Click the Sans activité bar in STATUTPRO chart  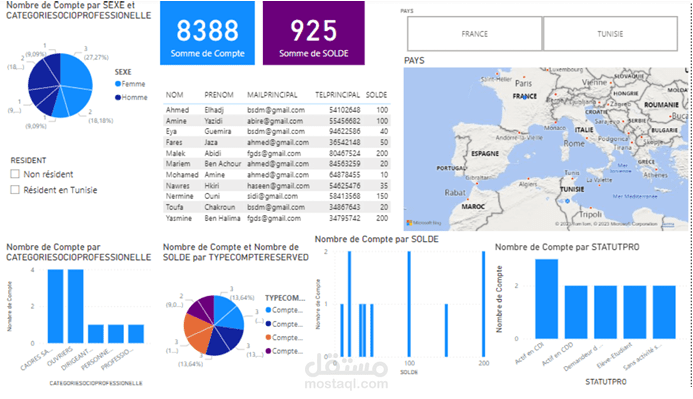(664, 312)
